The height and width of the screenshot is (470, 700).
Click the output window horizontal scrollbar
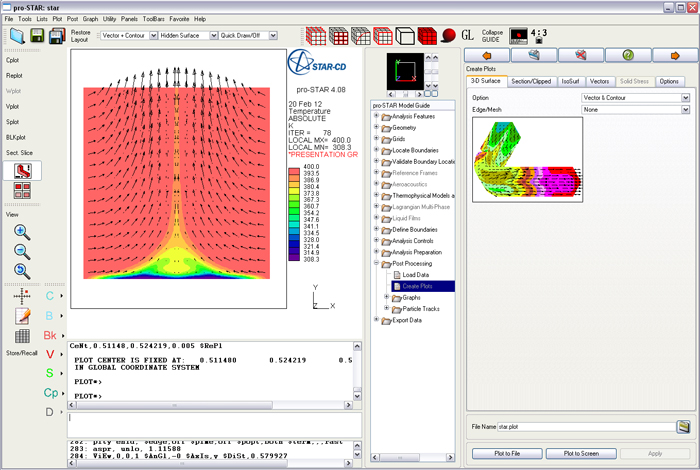[x=210, y=405]
